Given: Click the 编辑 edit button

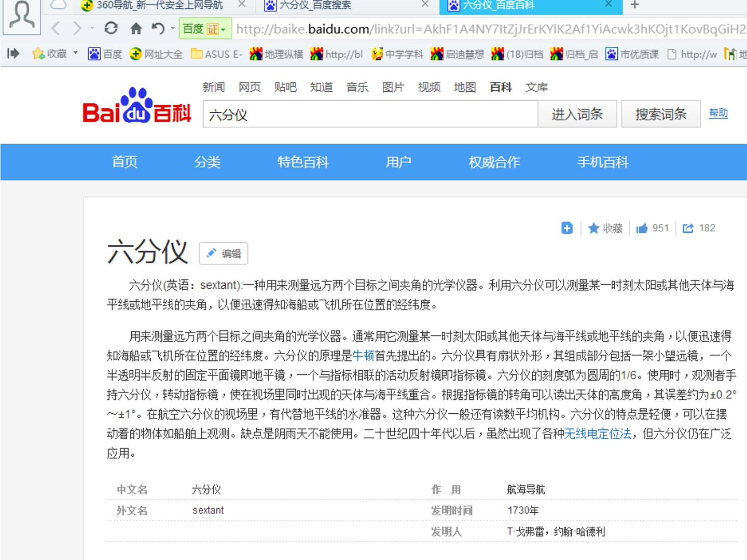Looking at the screenshot, I should 224,254.
